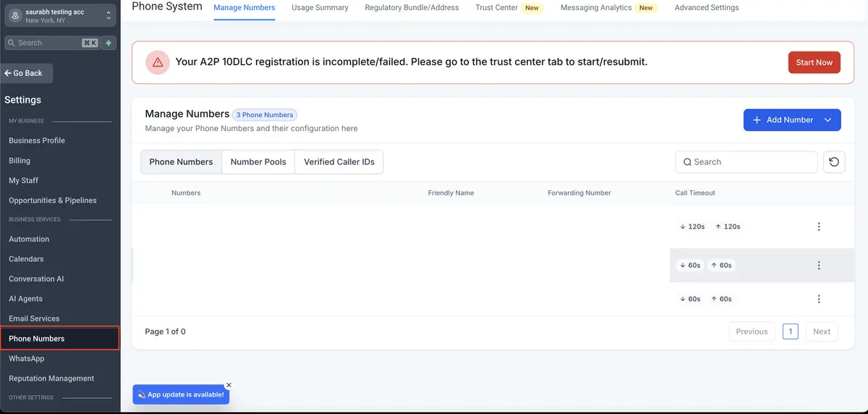This screenshot has height=414, width=868.
Task: Click the App update is available banner
Action: pyautogui.click(x=181, y=394)
